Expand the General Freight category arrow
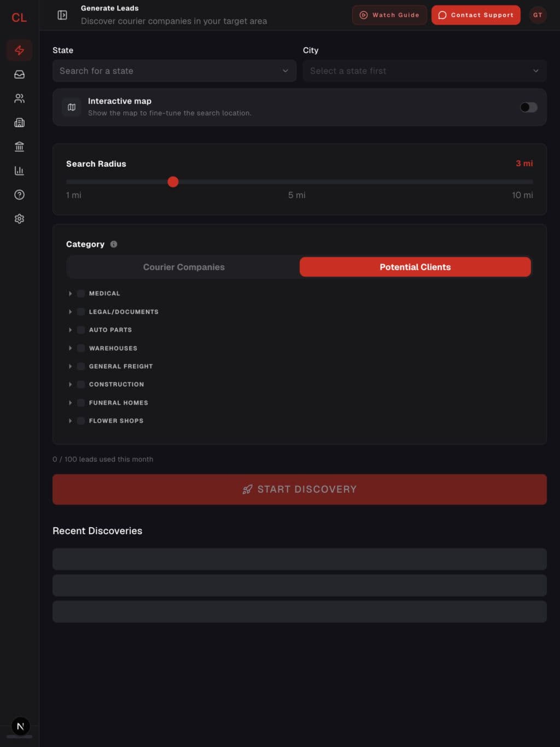The height and width of the screenshot is (747, 560). pos(70,366)
